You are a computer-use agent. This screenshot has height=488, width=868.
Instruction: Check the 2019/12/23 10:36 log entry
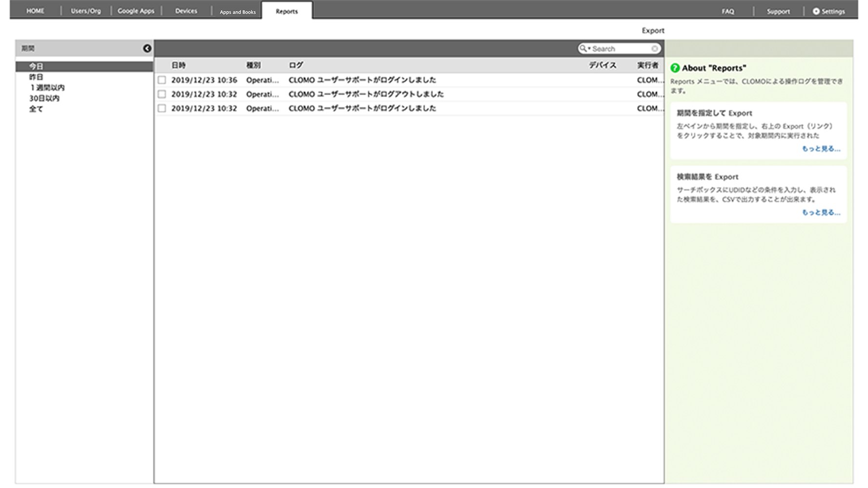(162, 80)
